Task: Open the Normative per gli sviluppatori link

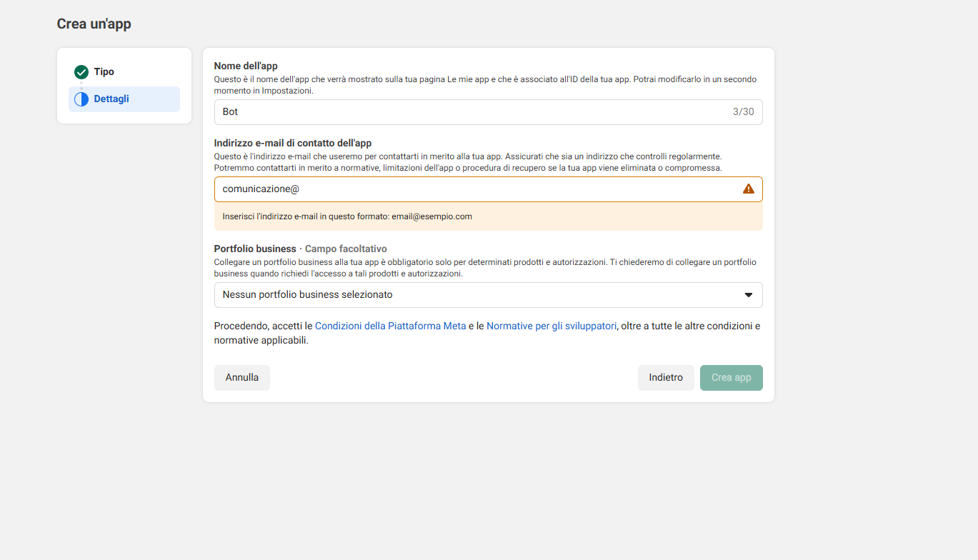Action: coord(551,325)
